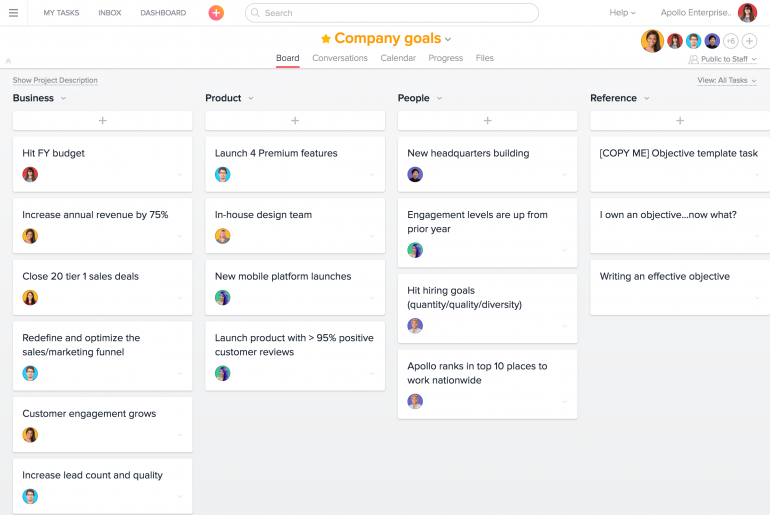The width and height of the screenshot is (770, 515).
Task: Open the profile avatar in the top right
Action: point(747,13)
